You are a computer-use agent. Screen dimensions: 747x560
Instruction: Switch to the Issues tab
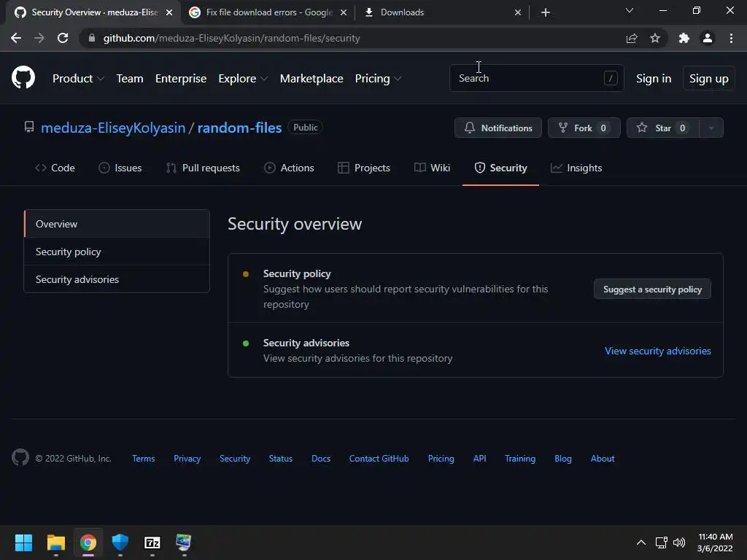pyautogui.click(x=120, y=168)
